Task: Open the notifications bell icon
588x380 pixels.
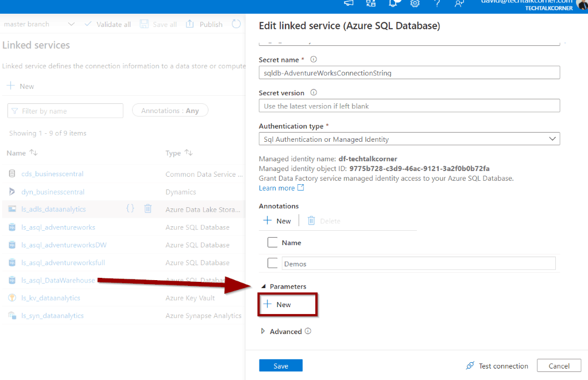Action: coord(393,3)
